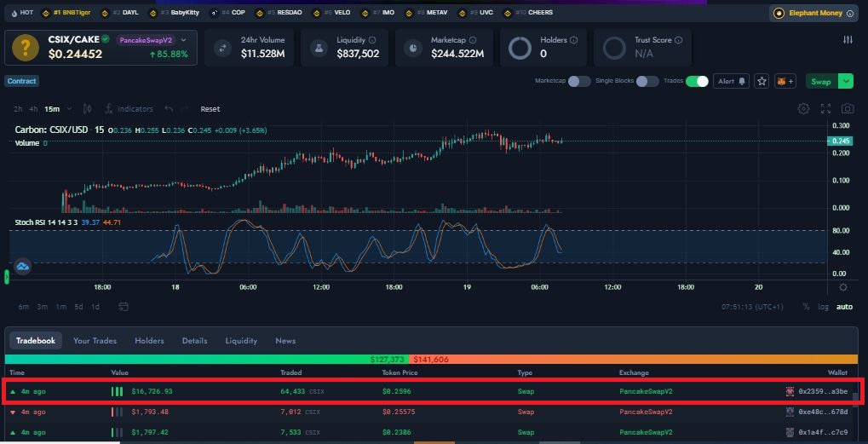Click the 07:51:13 (UTC+1) timezone label
This screenshot has width=868, height=444.
(753, 306)
